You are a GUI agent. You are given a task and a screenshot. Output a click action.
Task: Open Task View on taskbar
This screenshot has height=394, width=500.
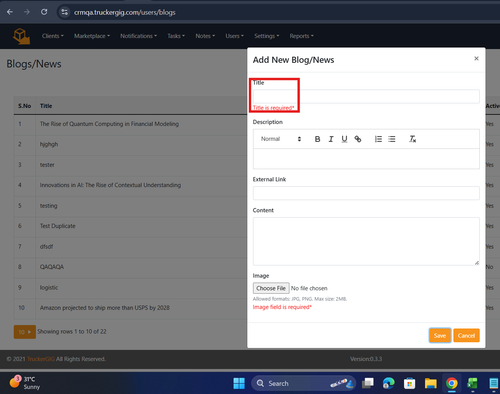pyautogui.click(x=368, y=383)
